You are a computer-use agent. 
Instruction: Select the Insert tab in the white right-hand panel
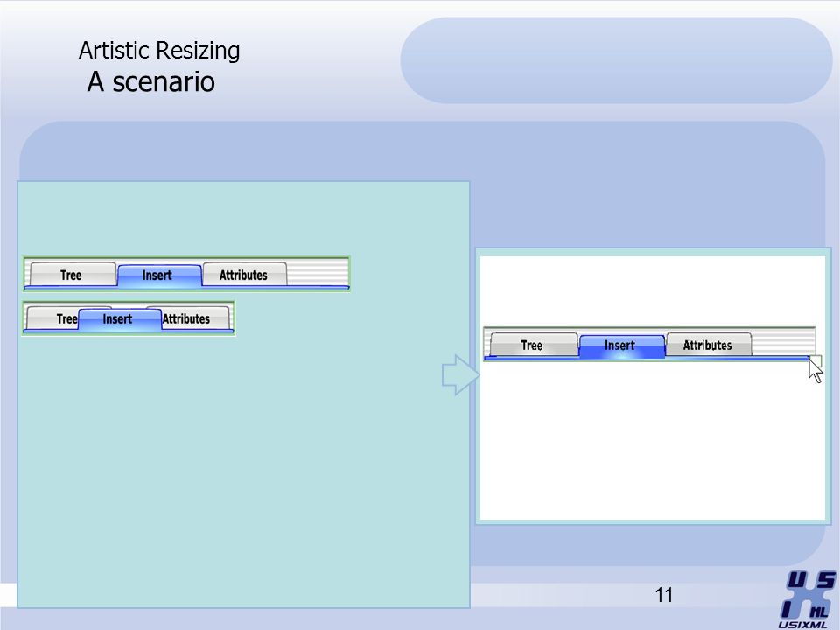pyautogui.click(x=622, y=346)
